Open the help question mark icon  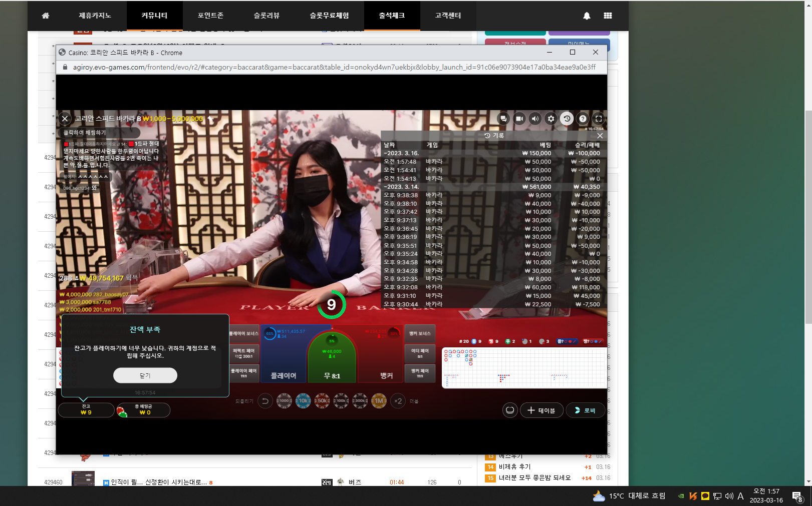click(x=583, y=119)
